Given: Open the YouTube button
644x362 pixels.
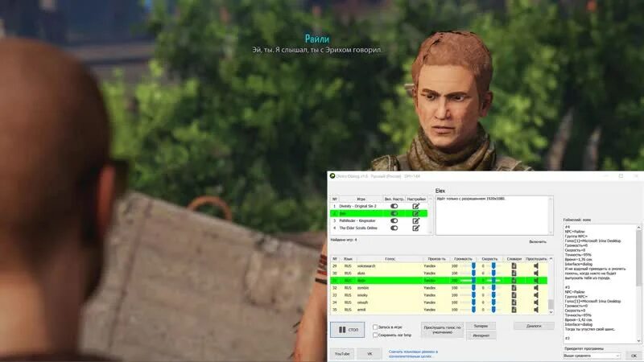Looking at the screenshot, I should click(x=341, y=354).
